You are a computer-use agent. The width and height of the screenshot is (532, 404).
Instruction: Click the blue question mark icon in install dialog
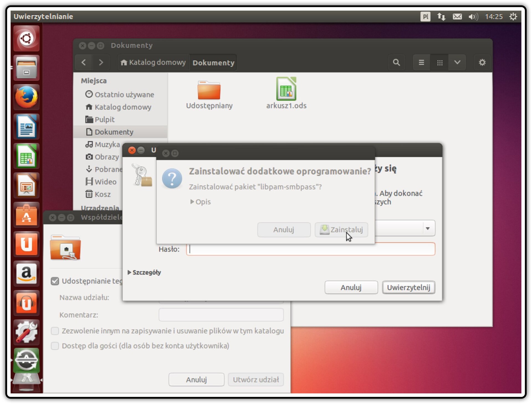(x=172, y=179)
